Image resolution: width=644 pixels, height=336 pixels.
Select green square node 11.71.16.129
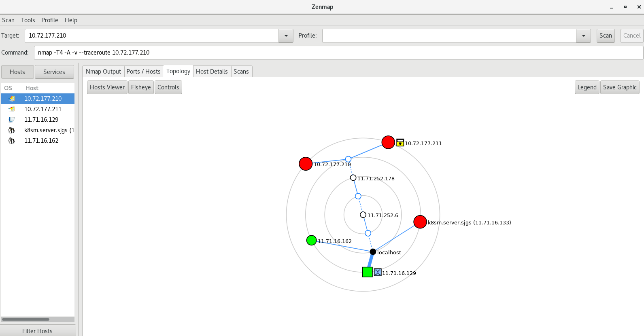[367, 272]
